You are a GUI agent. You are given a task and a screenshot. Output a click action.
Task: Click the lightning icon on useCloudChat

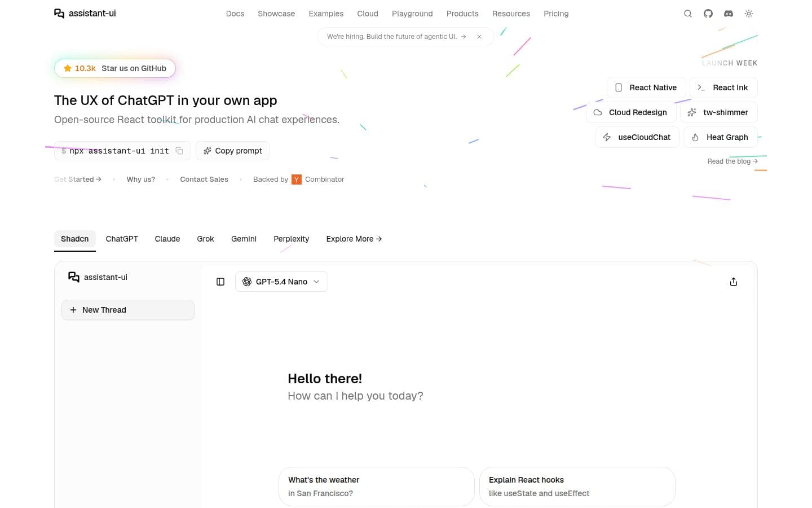tap(607, 137)
